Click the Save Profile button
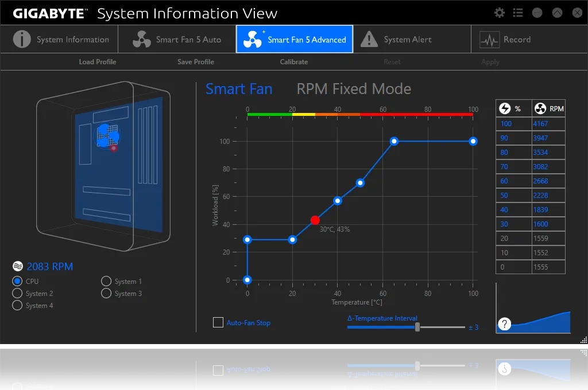 click(196, 62)
